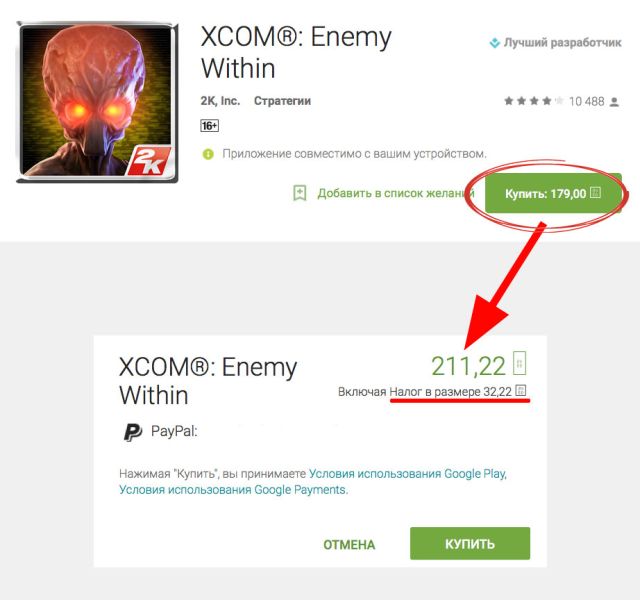Viewport: 640px width, 600px height.
Task: Click the reviewers person icon
Action: click(x=614, y=102)
